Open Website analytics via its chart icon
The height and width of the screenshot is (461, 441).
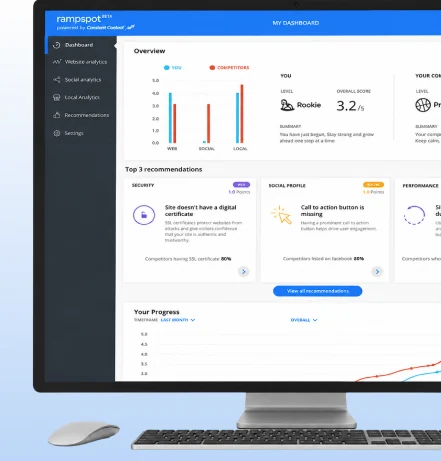(57, 62)
